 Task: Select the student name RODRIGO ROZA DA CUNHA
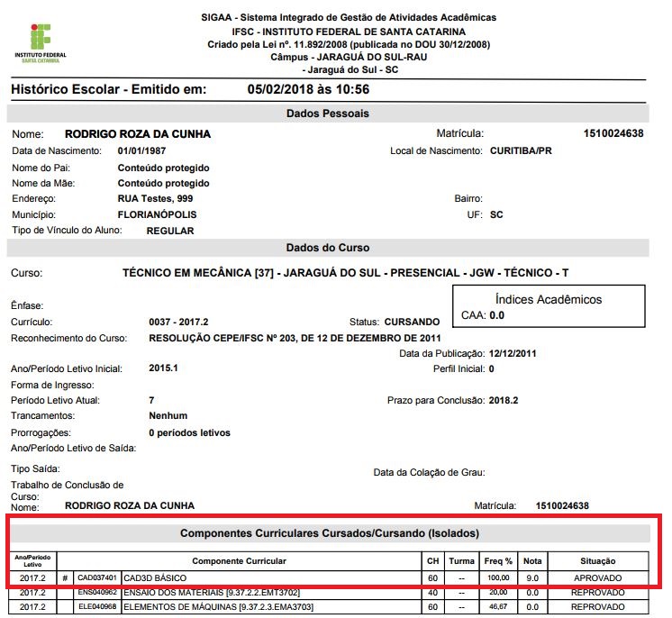click(138, 134)
